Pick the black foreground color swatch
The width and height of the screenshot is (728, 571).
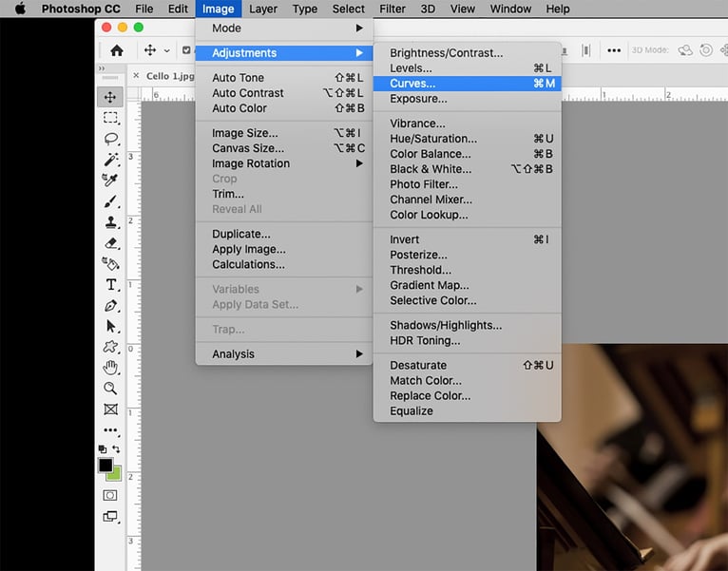click(105, 465)
